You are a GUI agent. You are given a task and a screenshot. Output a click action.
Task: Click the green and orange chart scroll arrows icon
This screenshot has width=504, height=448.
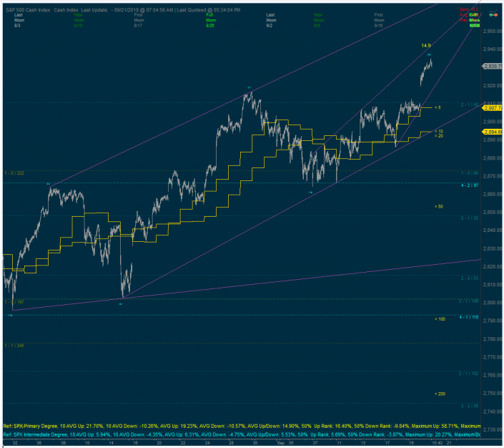[x=493, y=14]
